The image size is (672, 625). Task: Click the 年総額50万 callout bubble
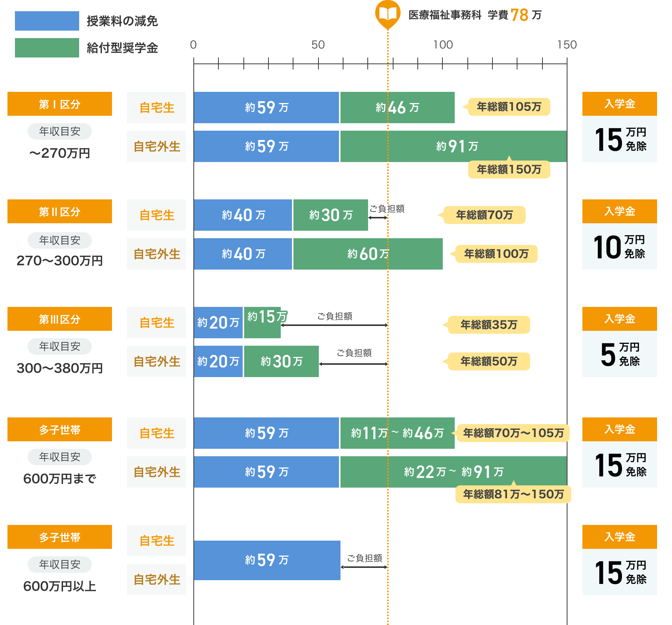tap(488, 361)
